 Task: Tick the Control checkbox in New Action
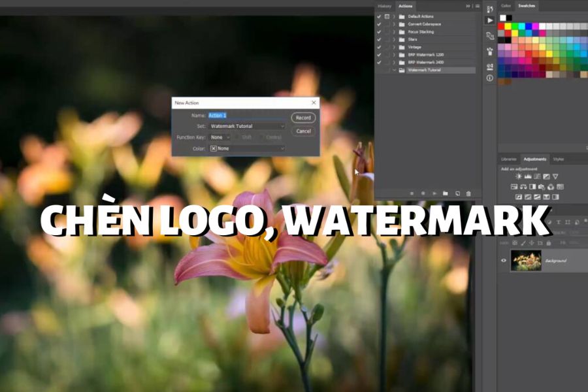(261, 137)
